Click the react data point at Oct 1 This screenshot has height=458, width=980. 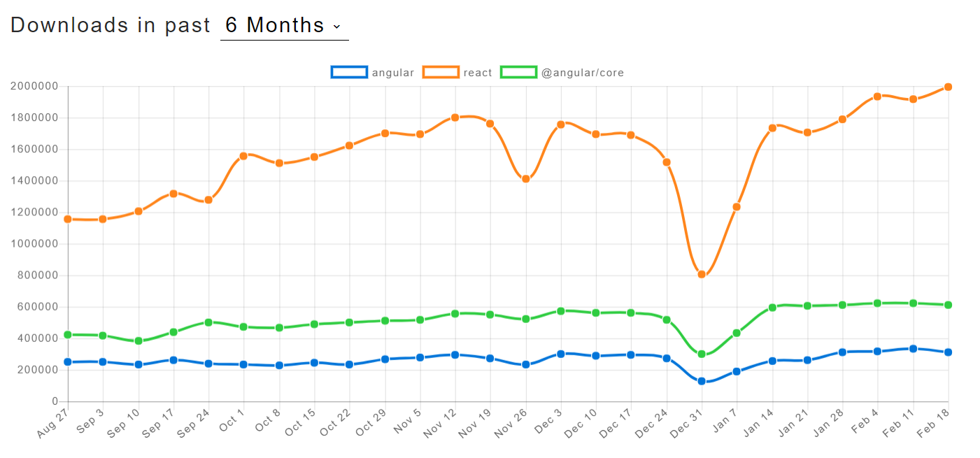(243, 154)
